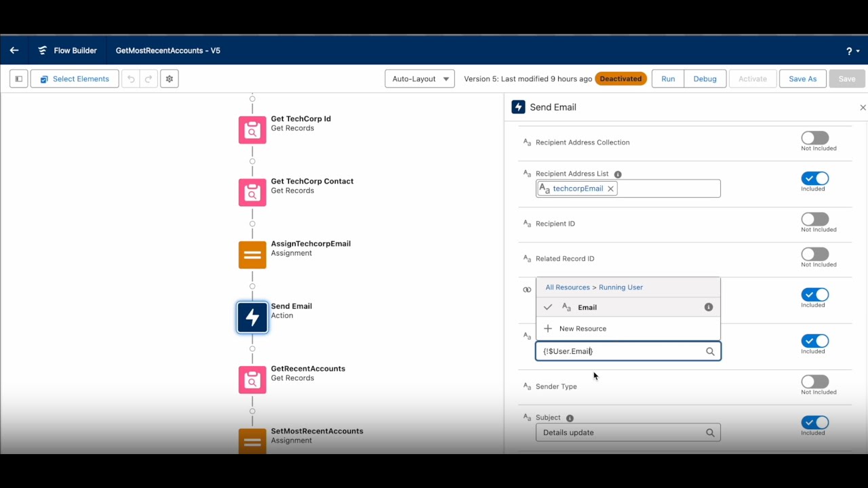Click add-element node above AssignTechcorpEmail
Image resolution: width=868 pixels, height=488 pixels.
(x=252, y=224)
